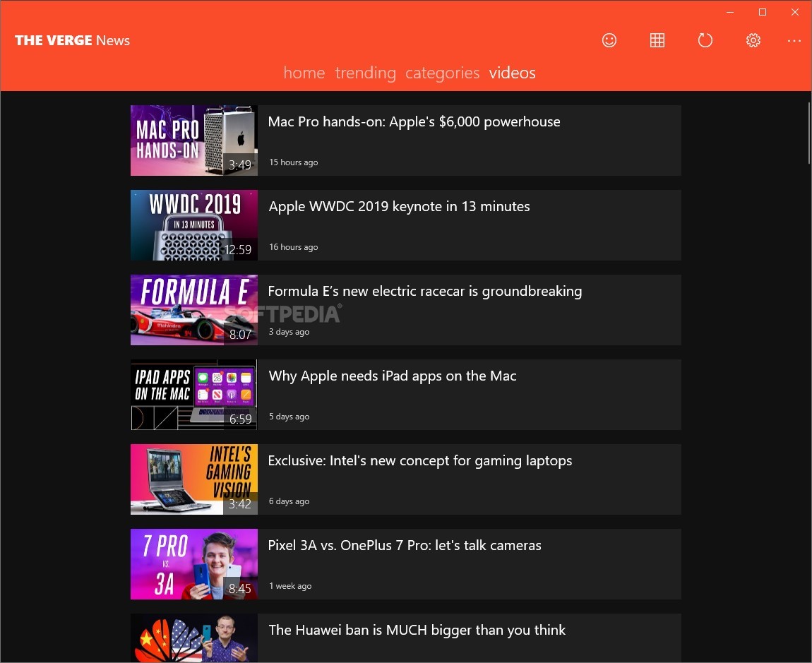Click the 8:07 duration on Formula E video
This screenshot has height=663, width=812.
pos(240,335)
